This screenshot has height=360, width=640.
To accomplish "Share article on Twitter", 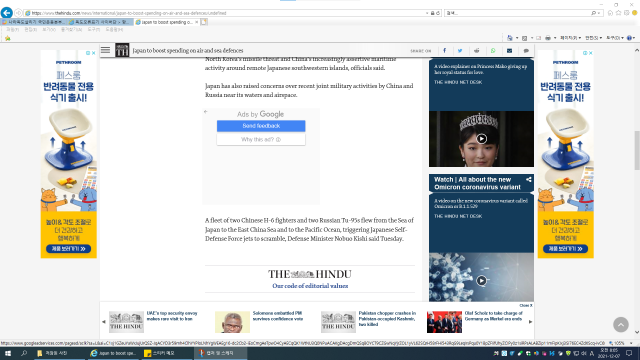I will click(x=460, y=51).
